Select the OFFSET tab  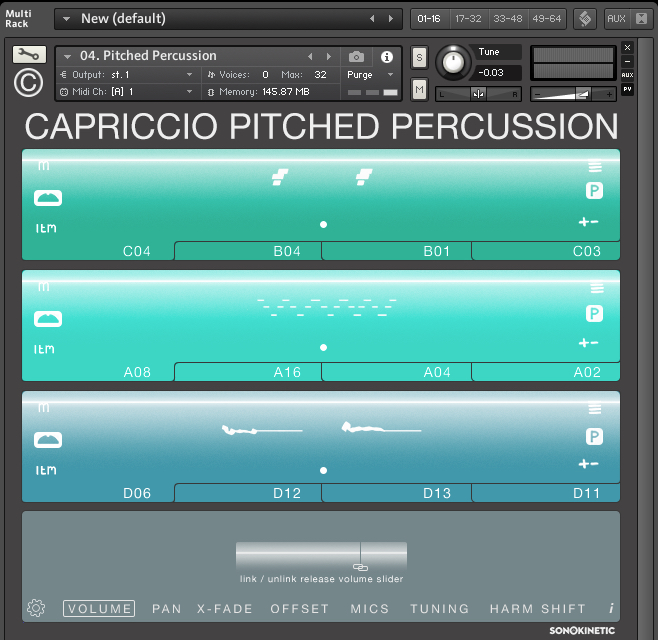tap(300, 609)
